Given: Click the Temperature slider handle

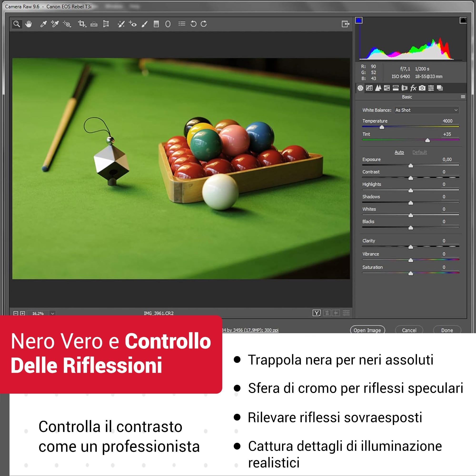Looking at the screenshot, I should (382, 127).
